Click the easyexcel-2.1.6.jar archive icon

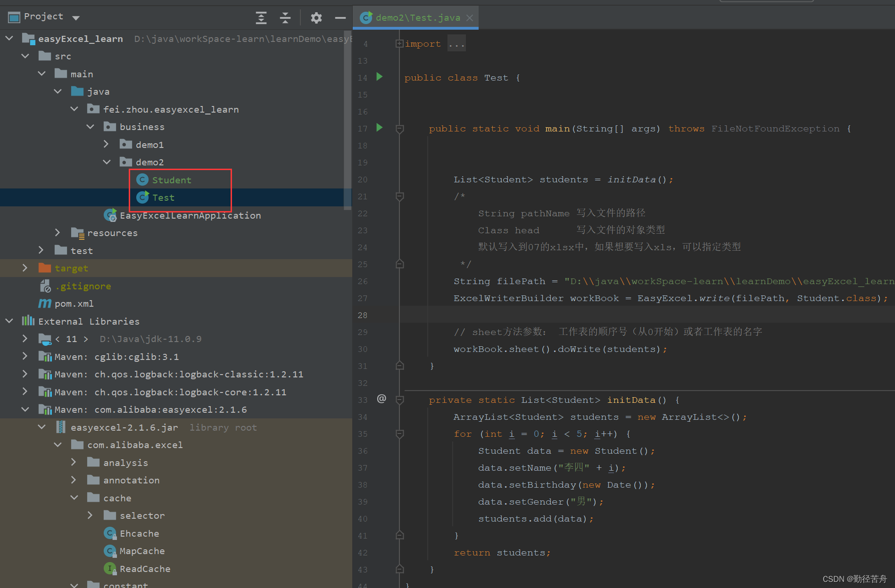pos(61,427)
